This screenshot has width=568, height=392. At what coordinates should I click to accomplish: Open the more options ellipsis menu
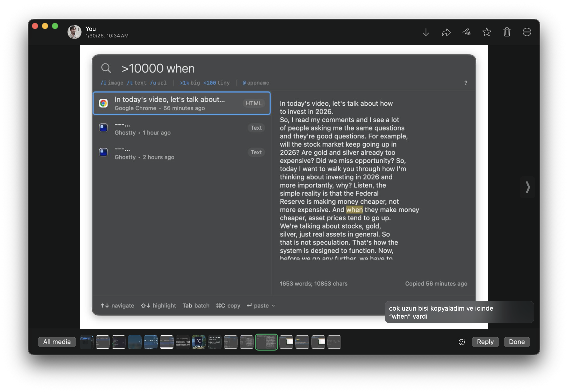[x=527, y=32]
